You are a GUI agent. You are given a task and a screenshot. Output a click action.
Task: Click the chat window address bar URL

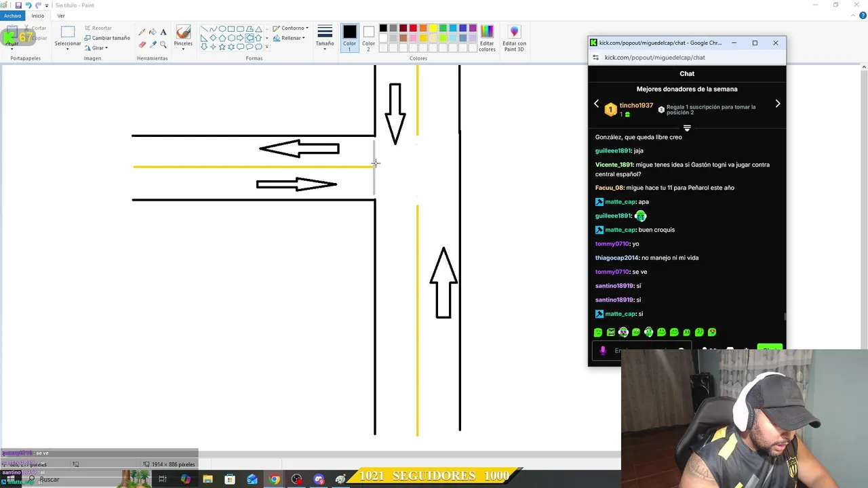[655, 58]
